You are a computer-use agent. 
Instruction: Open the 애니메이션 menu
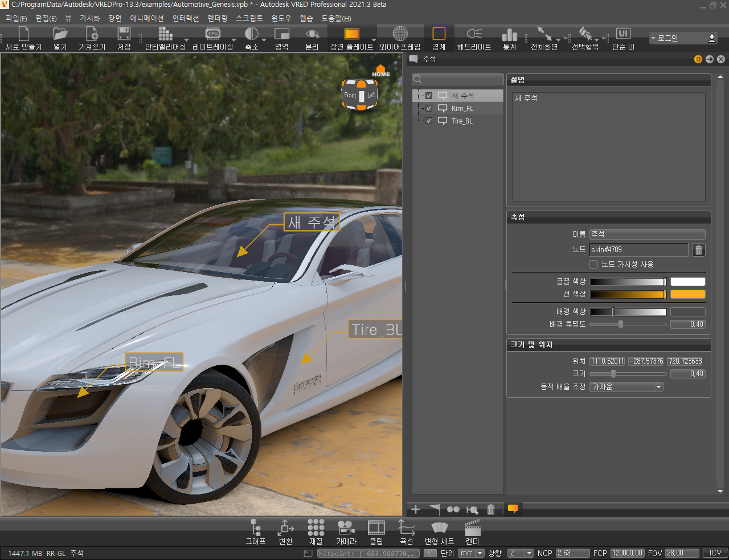[x=146, y=18]
